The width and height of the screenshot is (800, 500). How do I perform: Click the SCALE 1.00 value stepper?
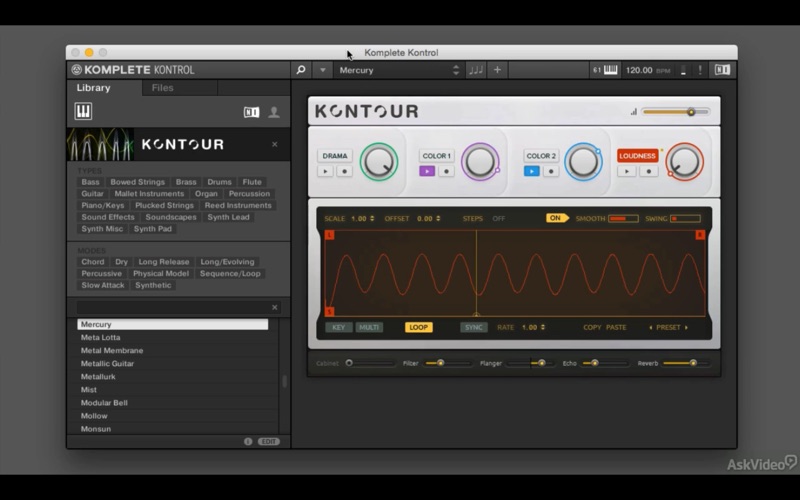pos(363,218)
